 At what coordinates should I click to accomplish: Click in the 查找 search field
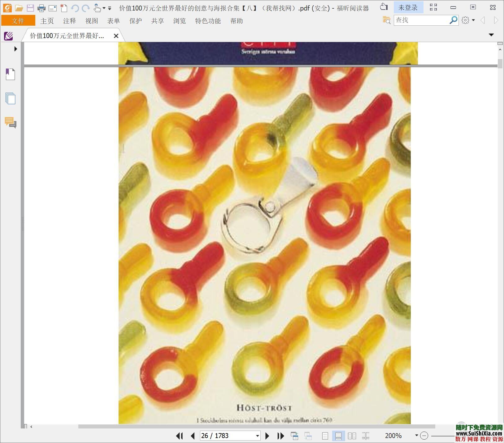[421, 20]
